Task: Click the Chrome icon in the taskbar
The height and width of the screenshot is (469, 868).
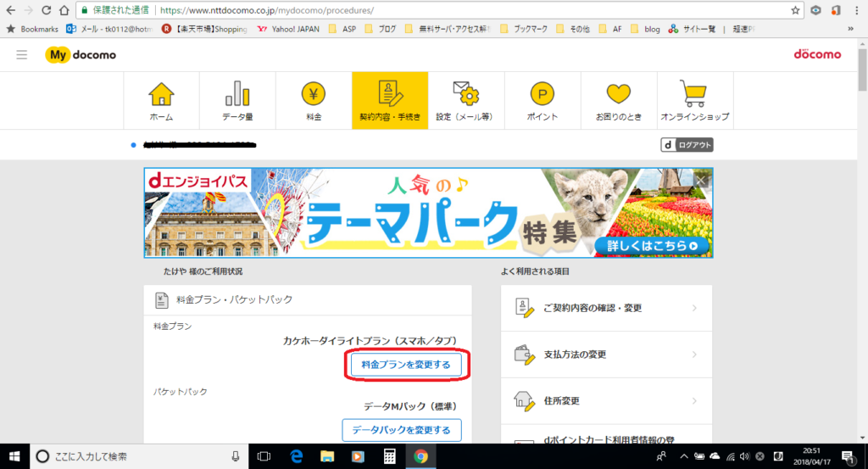Action: (x=420, y=456)
